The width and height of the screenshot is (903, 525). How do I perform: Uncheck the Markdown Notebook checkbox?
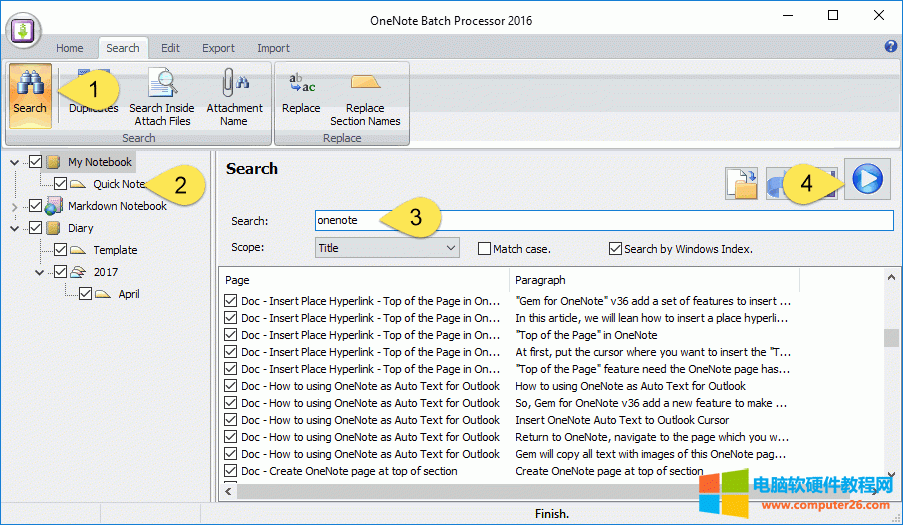pyautogui.click(x=36, y=206)
